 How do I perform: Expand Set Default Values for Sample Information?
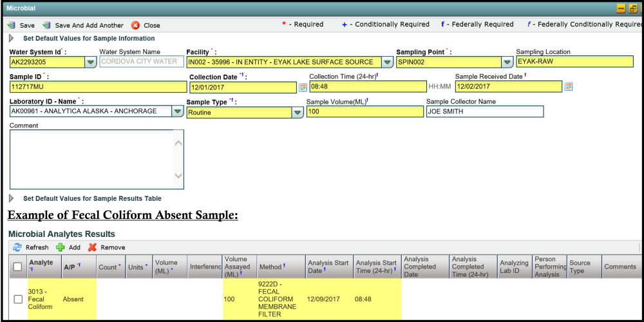click(x=11, y=39)
